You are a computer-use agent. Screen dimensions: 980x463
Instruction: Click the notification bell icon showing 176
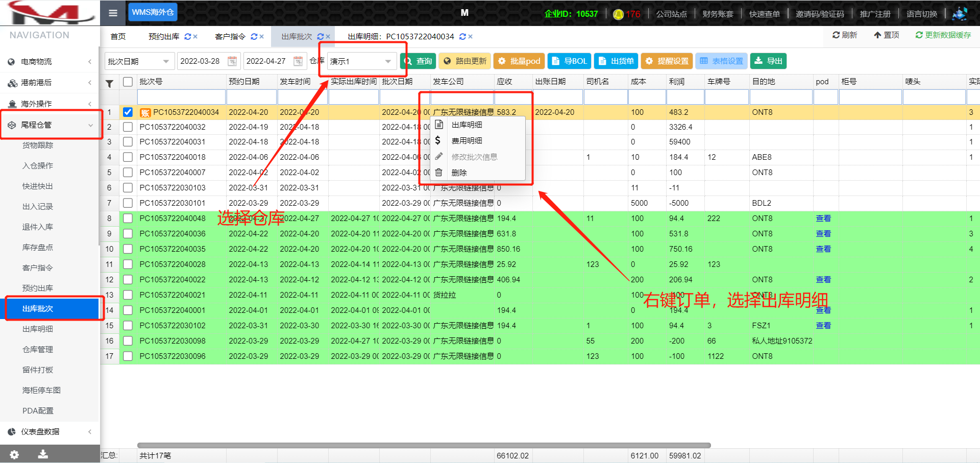(x=618, y=14)
